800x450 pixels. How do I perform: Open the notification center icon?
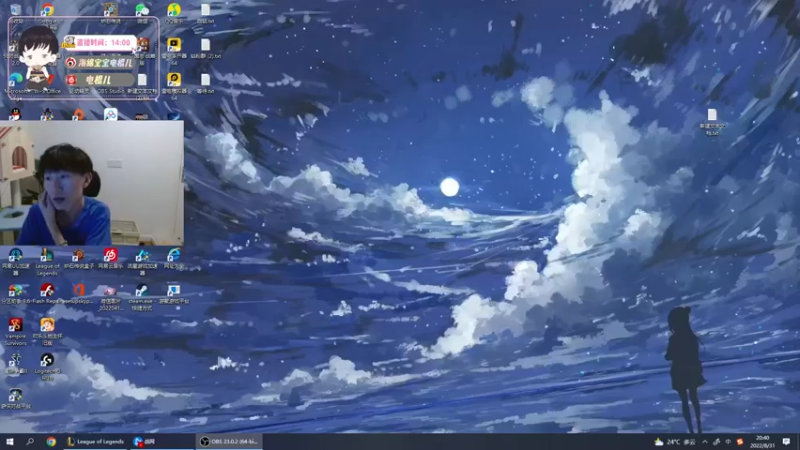click(786, 442)
